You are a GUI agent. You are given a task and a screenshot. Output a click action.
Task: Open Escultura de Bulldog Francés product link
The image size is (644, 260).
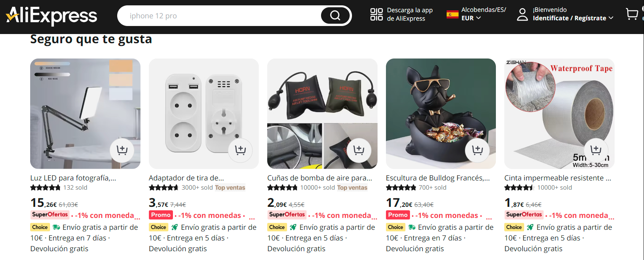coord(438,178)
